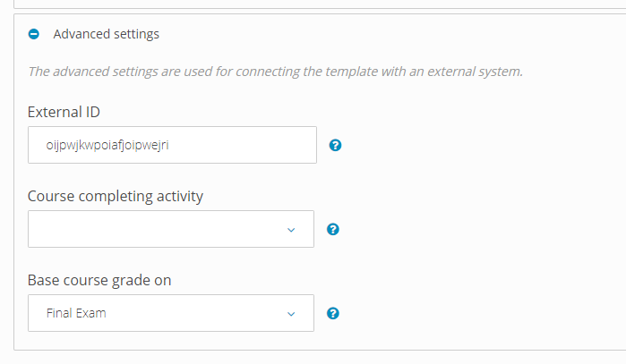Open the help icon beside External ID

[335, 145]
